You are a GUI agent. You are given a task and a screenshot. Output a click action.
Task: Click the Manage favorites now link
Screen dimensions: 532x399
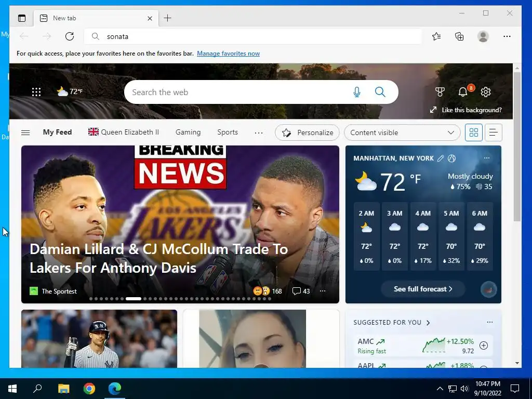pos(229,54)
